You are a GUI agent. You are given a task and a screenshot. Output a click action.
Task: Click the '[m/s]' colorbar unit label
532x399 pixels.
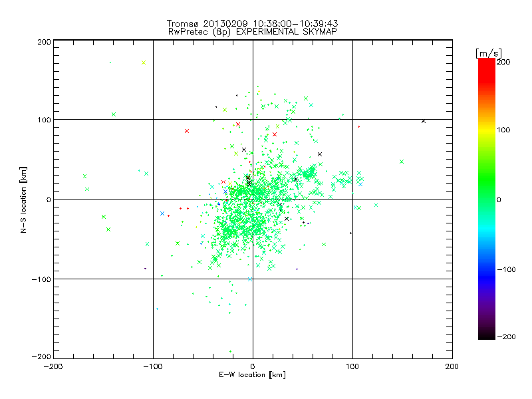click(488, 53)
